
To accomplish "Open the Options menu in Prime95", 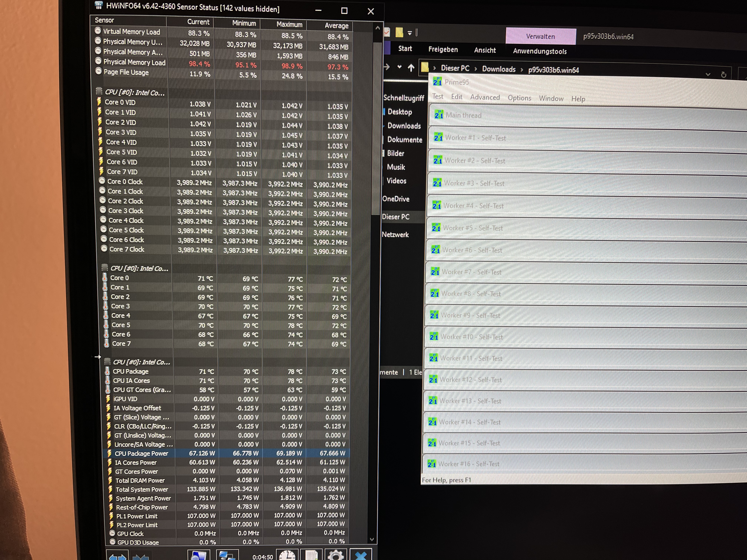I will point(519,98).
